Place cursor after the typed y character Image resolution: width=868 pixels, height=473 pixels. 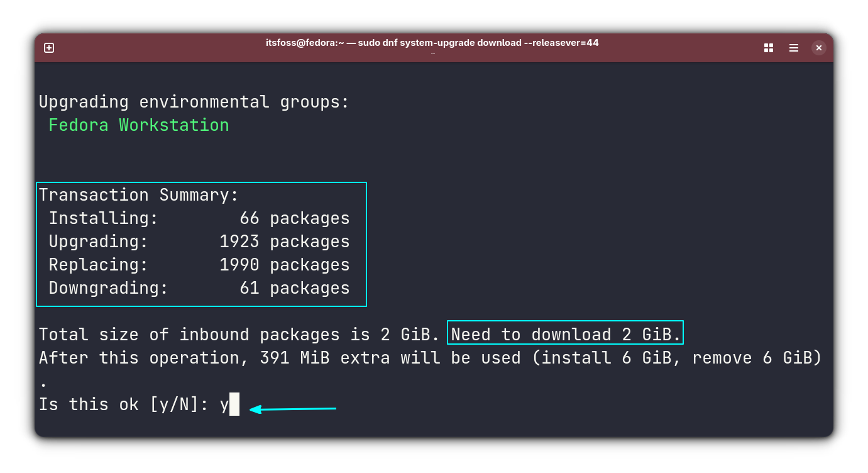(234, 404)
